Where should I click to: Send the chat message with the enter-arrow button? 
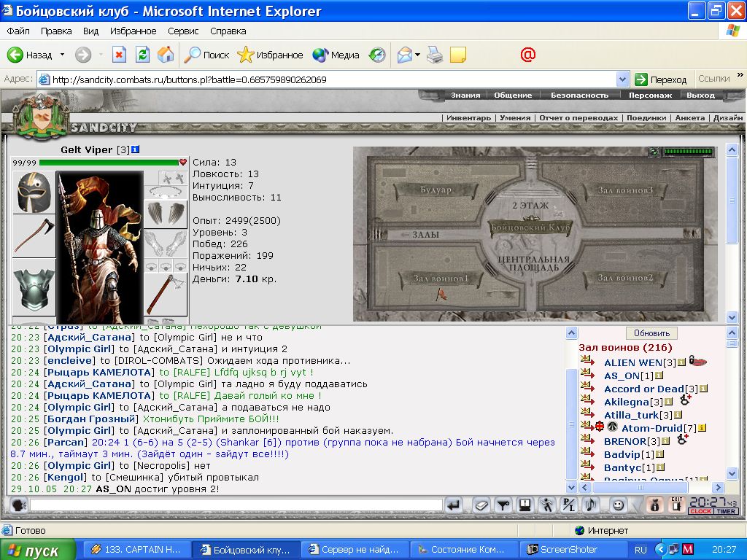(x=454, y=505)
